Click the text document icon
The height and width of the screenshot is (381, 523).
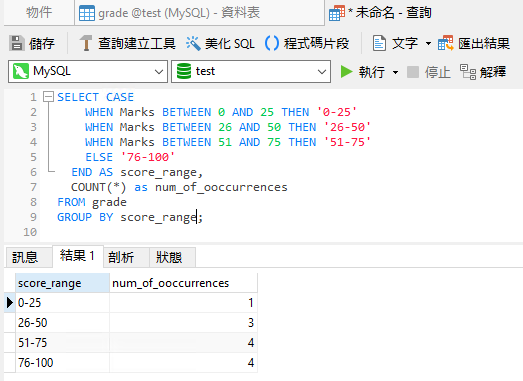[379, 43]
